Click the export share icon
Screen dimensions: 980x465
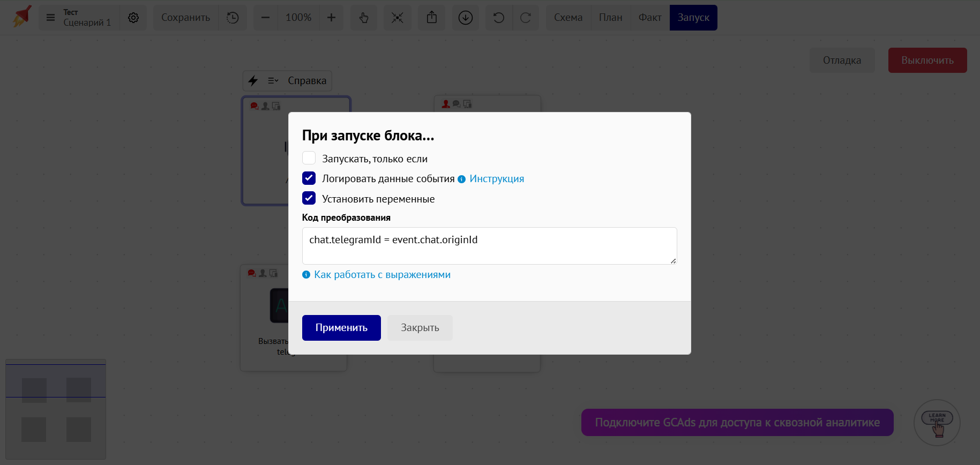coord(432,18)
